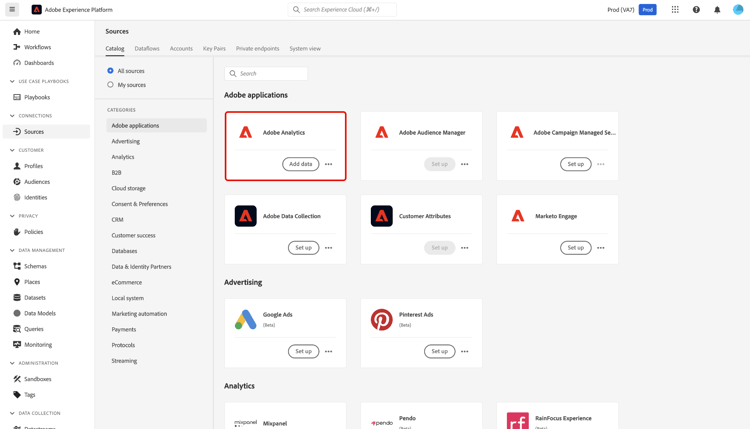
Task: Open the hamburger navigation menu
Action: (12, 9)
